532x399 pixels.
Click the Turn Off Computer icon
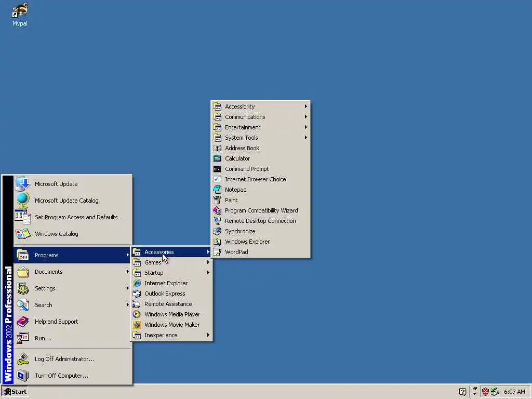[23, 376]
